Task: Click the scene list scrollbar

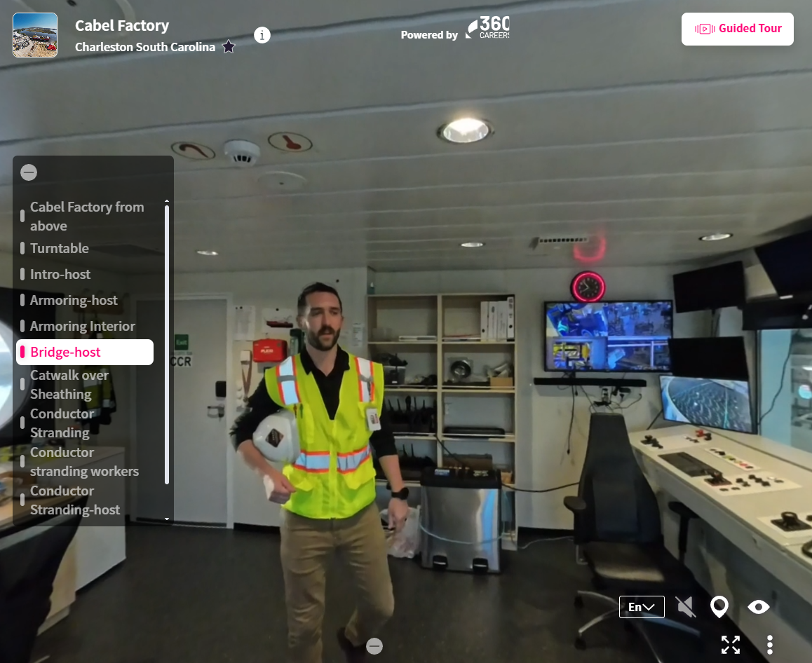Action: [167, 345]
